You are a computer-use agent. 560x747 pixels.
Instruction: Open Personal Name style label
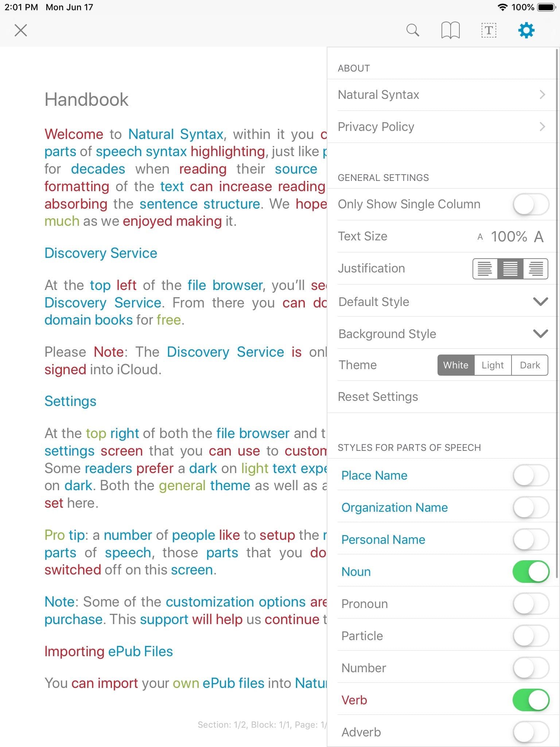pyautogui.click(x=383, y=540)
